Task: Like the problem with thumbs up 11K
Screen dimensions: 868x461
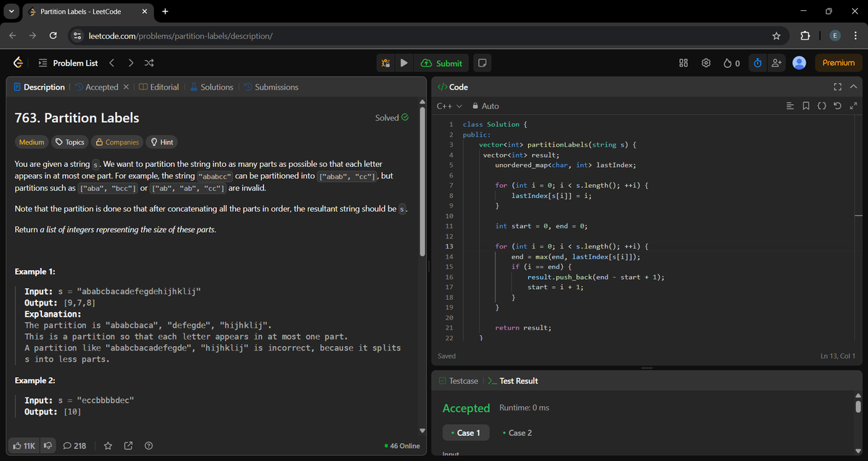Action: [25, 446]
